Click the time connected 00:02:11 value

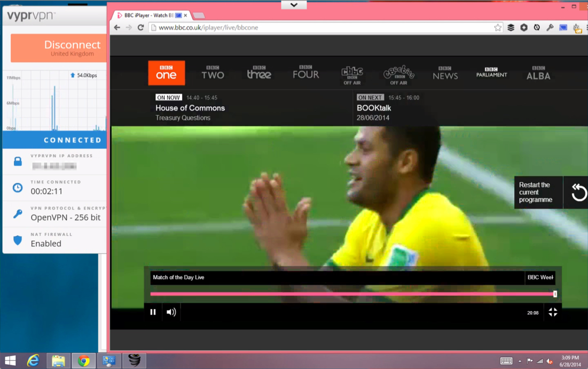click(46, 191)
